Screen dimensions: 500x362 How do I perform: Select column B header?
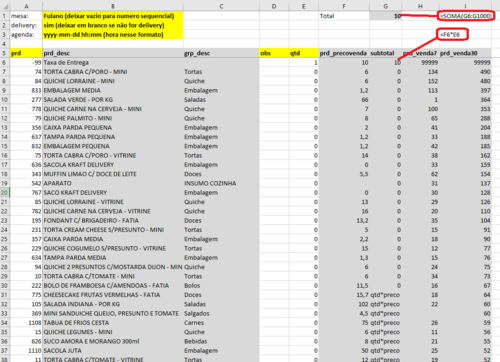pyautogui.click(x=113, y=6)
